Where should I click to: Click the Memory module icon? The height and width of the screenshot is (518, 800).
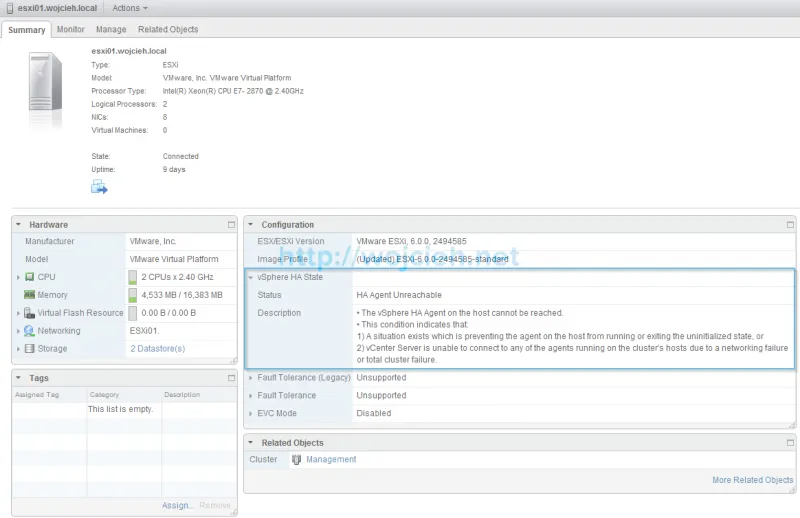point(30,294)
